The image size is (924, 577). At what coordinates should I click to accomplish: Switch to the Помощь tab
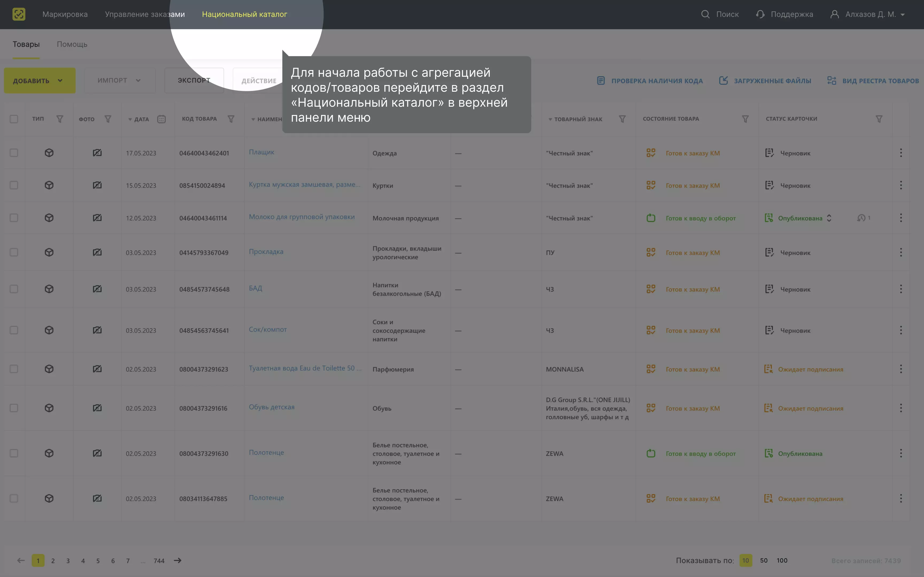[x=72, y=44]
